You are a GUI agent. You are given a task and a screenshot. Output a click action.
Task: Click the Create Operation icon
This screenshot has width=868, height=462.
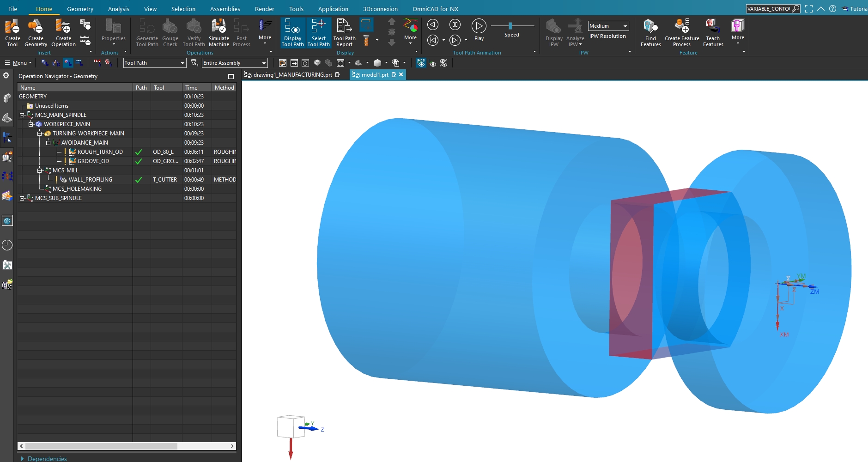pyautogui.click(x=63, y=32)
